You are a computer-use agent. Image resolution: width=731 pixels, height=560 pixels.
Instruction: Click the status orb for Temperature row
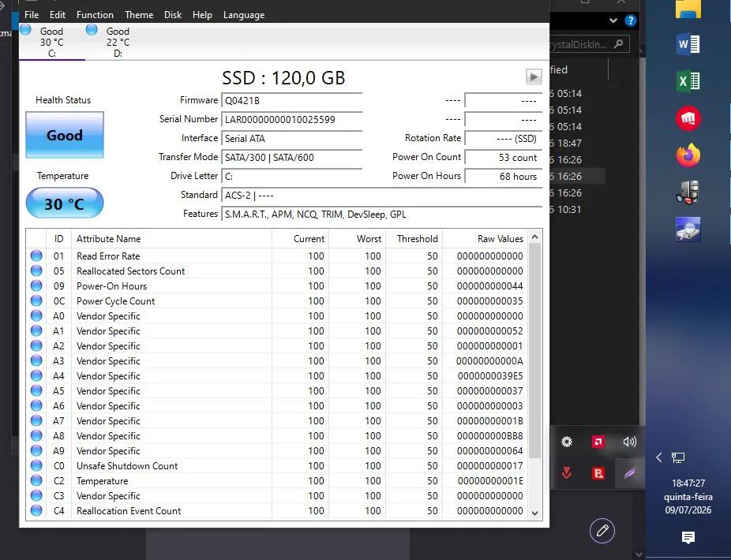(36, 480)
